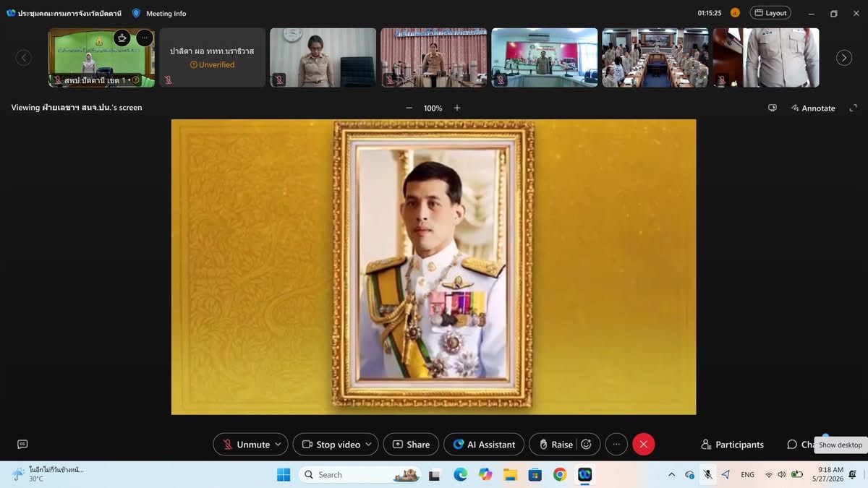
Task: Zoom in the shared screen view
Action: tap(457, 108)
